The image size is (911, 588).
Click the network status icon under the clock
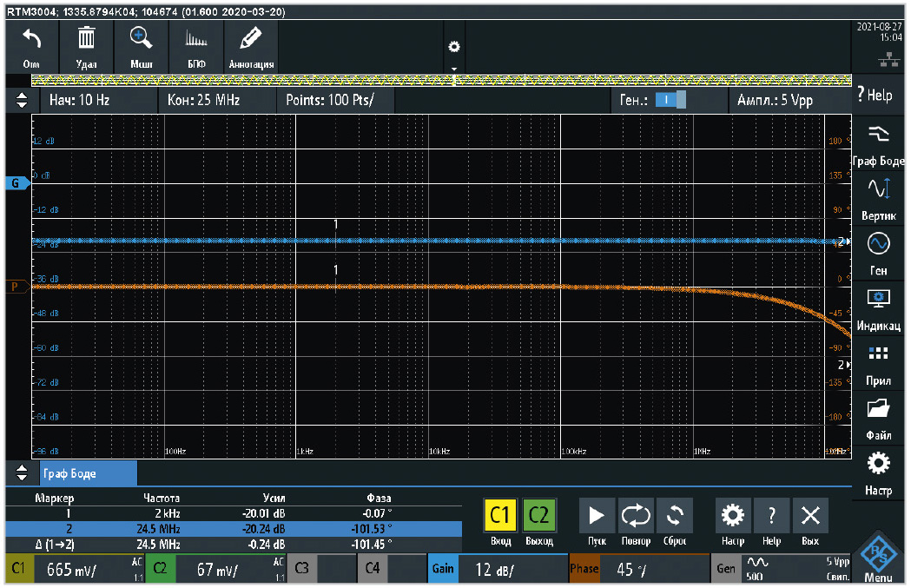pyautogui.click(x=889, y=59)
